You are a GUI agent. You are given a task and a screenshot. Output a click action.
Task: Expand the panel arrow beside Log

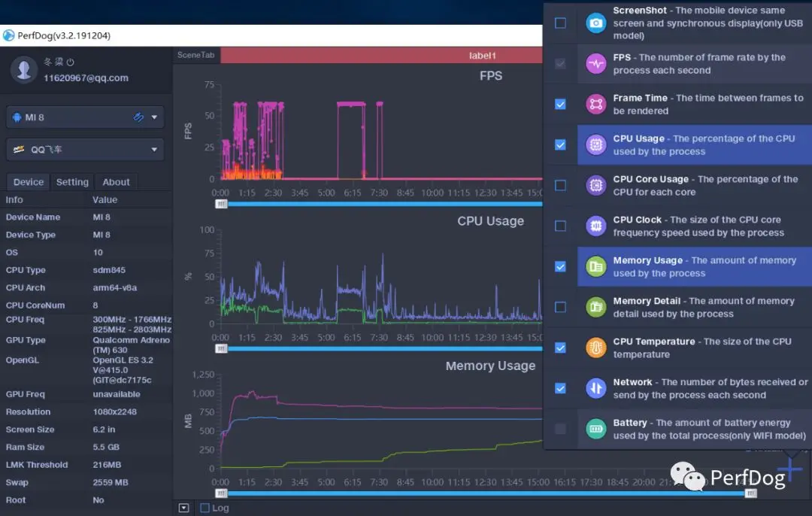pos(184,508)
